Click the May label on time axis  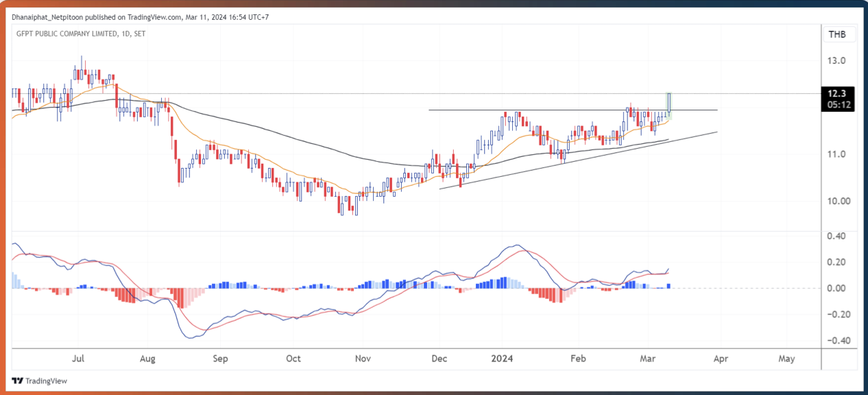coord(787,359)
